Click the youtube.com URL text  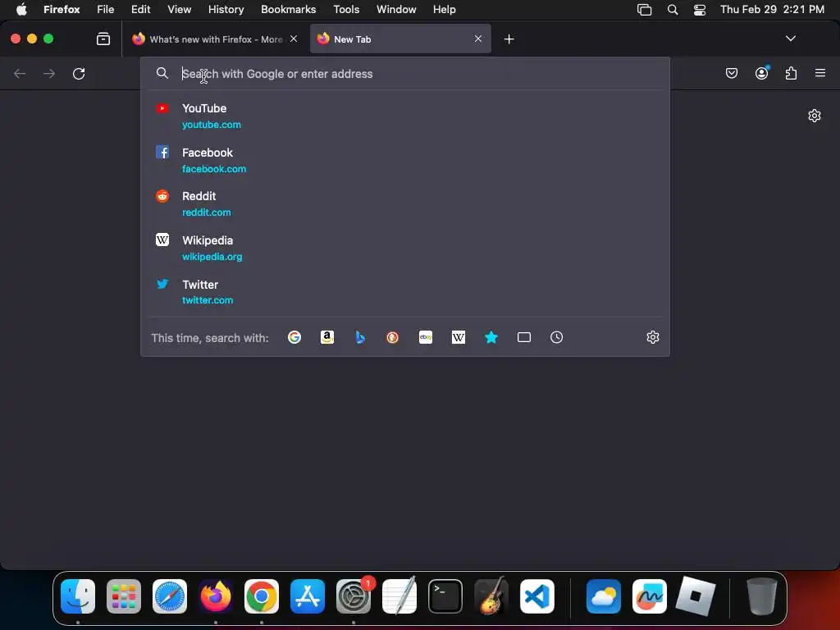[x=211, y=125]
